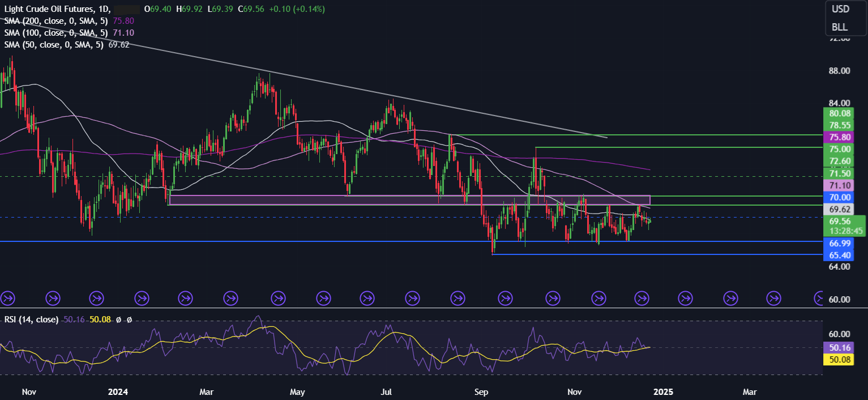Open the contract roll marker in March 2025
This screenshot has height=400, width=868.
pyautogui.click(x=775, y=297)
